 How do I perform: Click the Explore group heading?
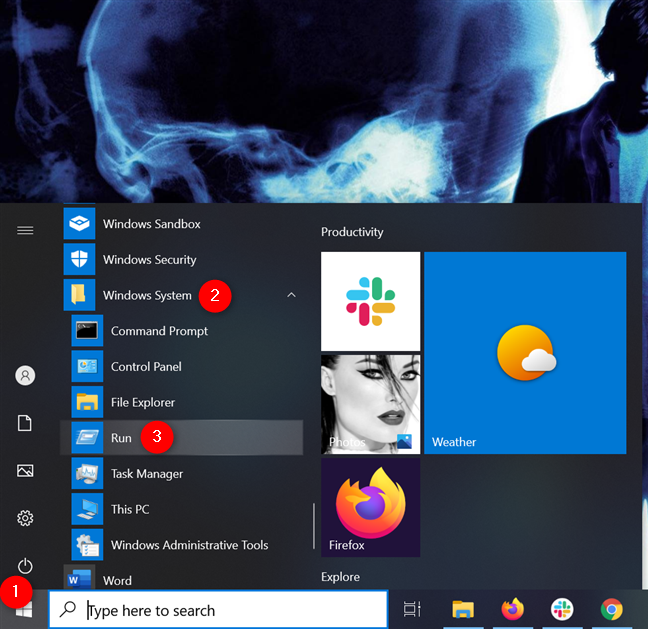341,577
